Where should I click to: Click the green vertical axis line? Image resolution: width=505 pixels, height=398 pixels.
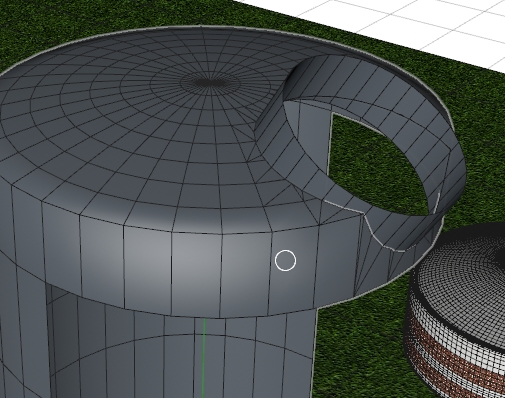pos(204,358)
